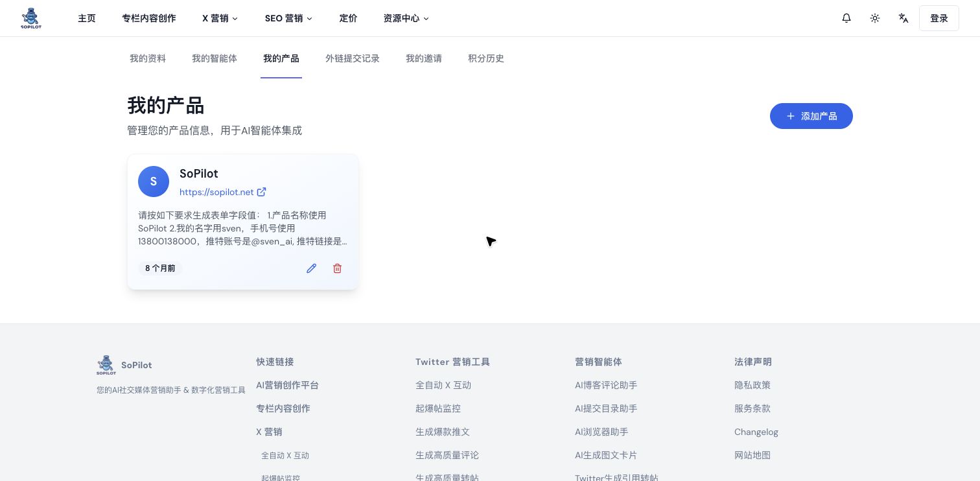Go to 主页 in the top navigation

pos(87,18)
